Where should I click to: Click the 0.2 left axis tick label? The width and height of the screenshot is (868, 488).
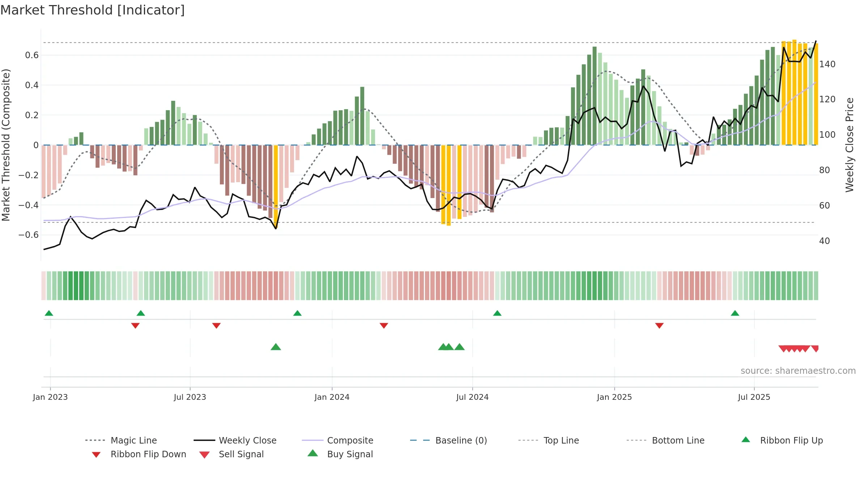point(32,115)
